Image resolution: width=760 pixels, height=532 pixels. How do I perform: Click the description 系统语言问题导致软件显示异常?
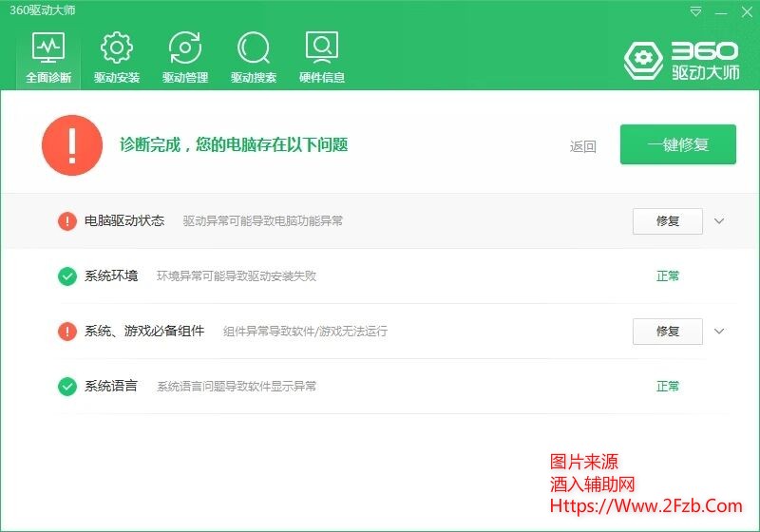tap(237, 386)
